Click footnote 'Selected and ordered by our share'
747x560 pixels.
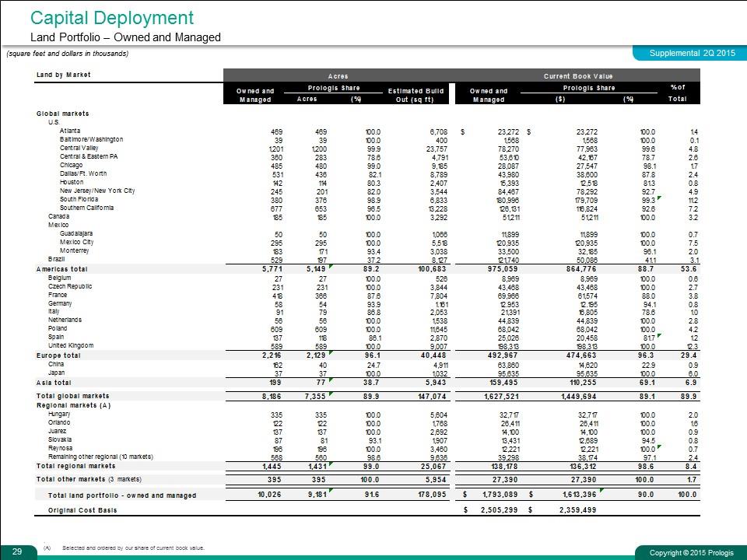pyautogui.click(x=133, y=548)
